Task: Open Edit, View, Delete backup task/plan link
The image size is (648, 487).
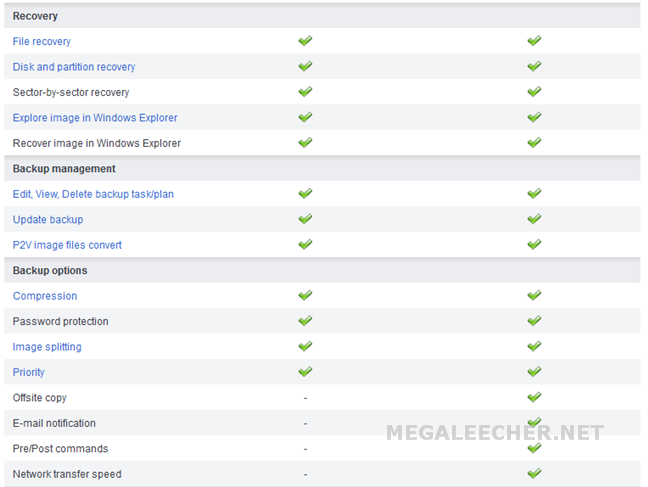Action: coord(93,194)
